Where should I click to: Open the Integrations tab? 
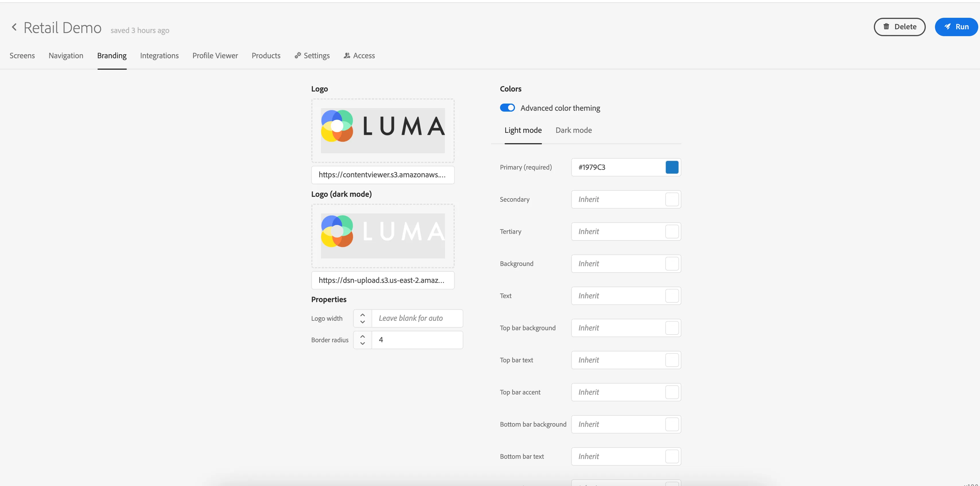tap(160, 56)
